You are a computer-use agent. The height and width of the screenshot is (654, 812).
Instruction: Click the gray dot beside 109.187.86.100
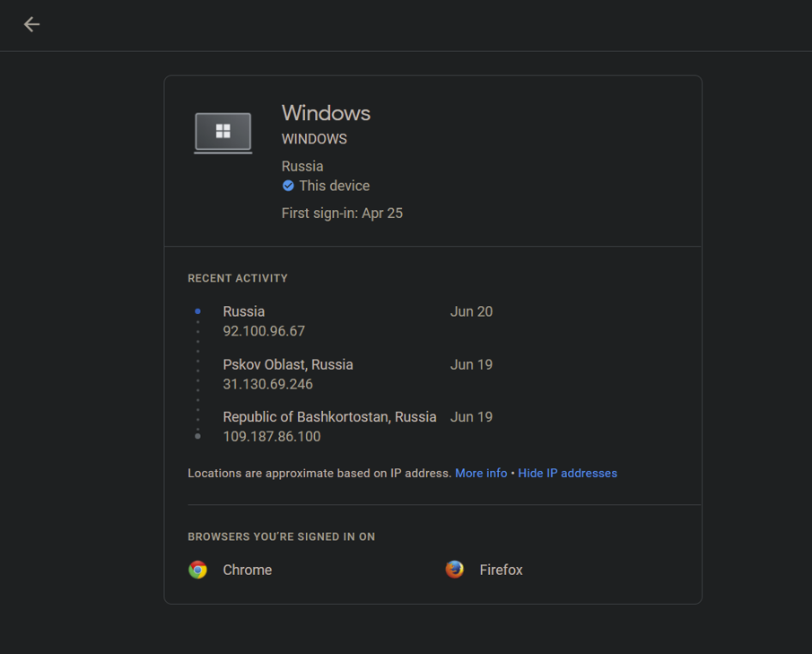tap(197, 436)
